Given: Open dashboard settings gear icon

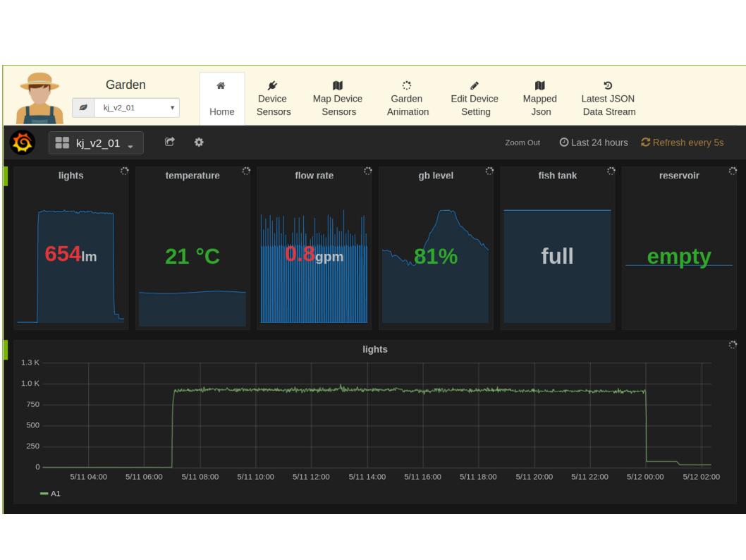Looking at the screenshot, I should (199, 142).
